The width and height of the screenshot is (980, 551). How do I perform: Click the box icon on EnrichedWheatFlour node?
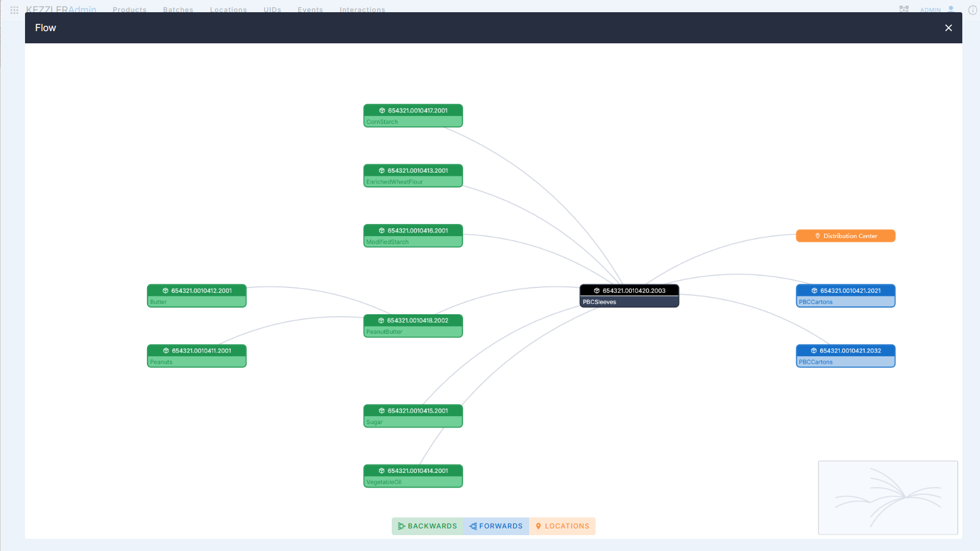click(x=381, y=171)
